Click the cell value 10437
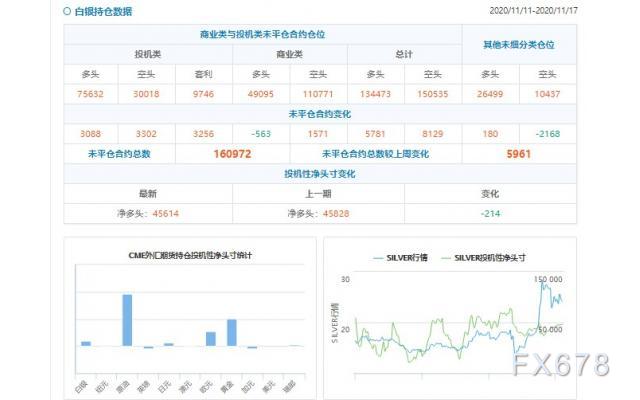This screenshot has width=640, height=400. click(547, 94)
